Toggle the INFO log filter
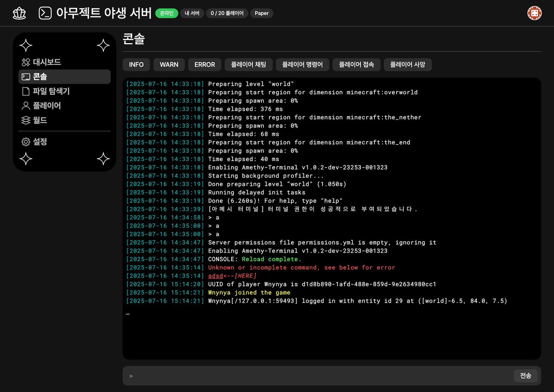The width and height of the screenshot is (554, 392). [x=136, y=65]
